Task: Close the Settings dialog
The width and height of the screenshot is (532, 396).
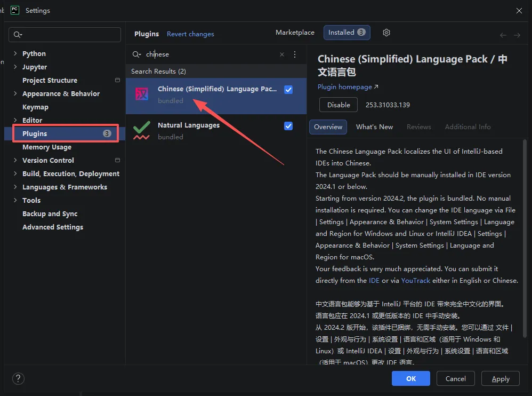Action: pyautogui.click(x=519, y=11)
